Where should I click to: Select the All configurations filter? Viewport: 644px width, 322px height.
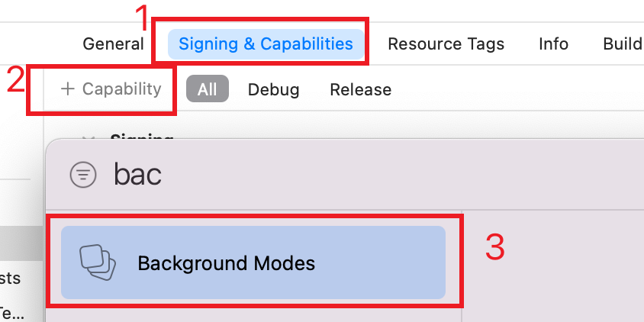[x=208, y=89]
